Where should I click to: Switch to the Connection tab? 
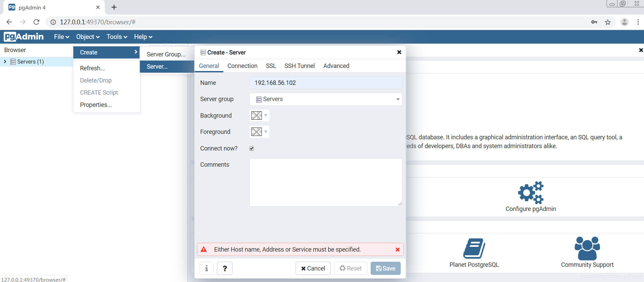click(x=242, y=66)
